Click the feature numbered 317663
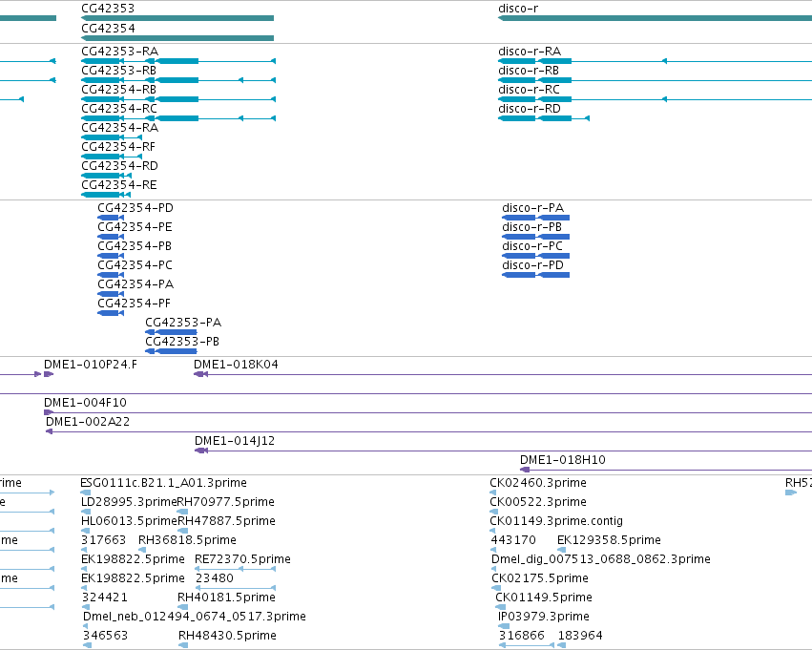 coord(104,540)
